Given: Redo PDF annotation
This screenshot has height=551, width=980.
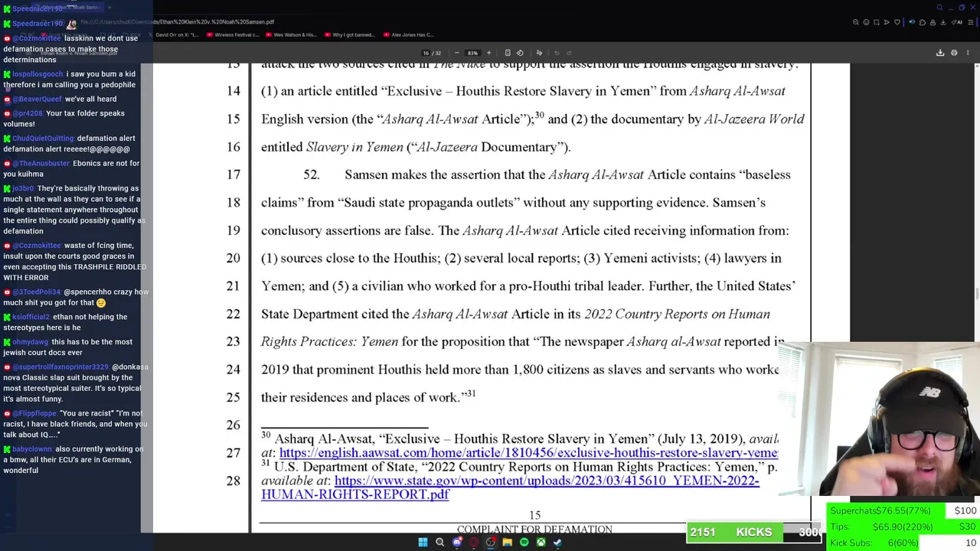Looking at the screenshot, I should tap(569, 53).
